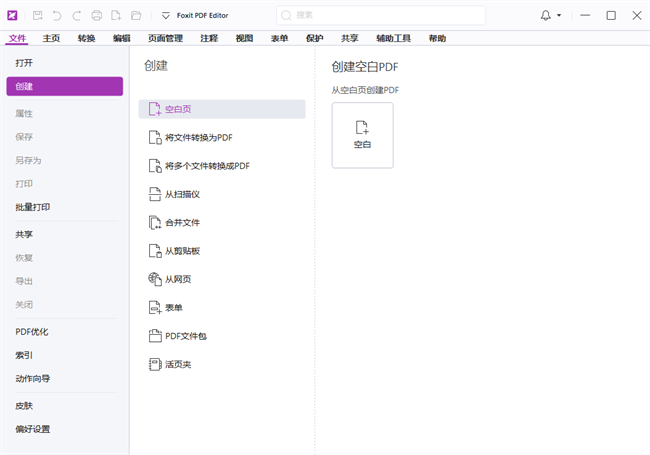Click the open folder icon in toolbar
Screen dimensions: 650x455
[136, 16]
